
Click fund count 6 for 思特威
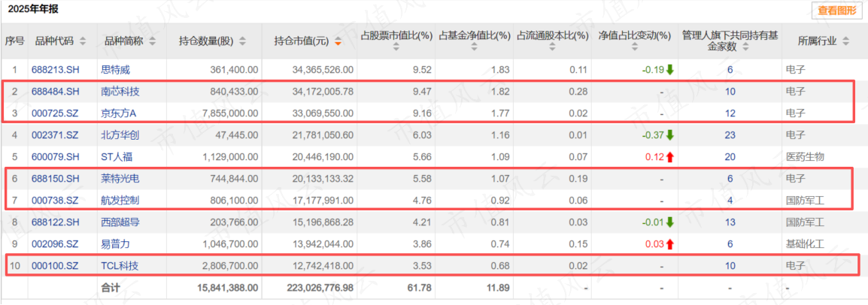pos(730,70)
